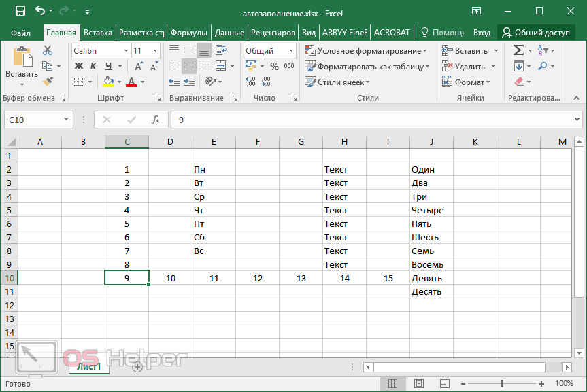Viewport: 587px width, 392px height.
Task: Open 'Условное форматирование' dropdown
Action: pos(366,51)
